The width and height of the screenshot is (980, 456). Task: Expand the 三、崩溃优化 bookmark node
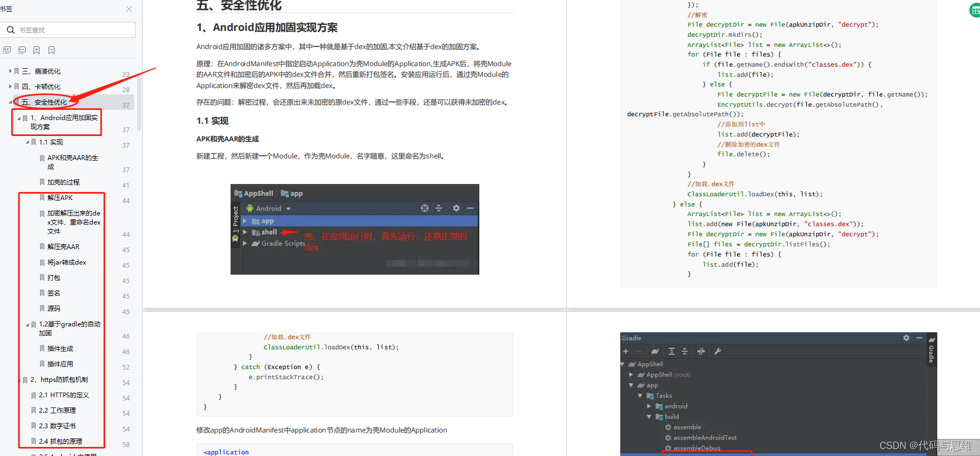(x=10, y=71)
